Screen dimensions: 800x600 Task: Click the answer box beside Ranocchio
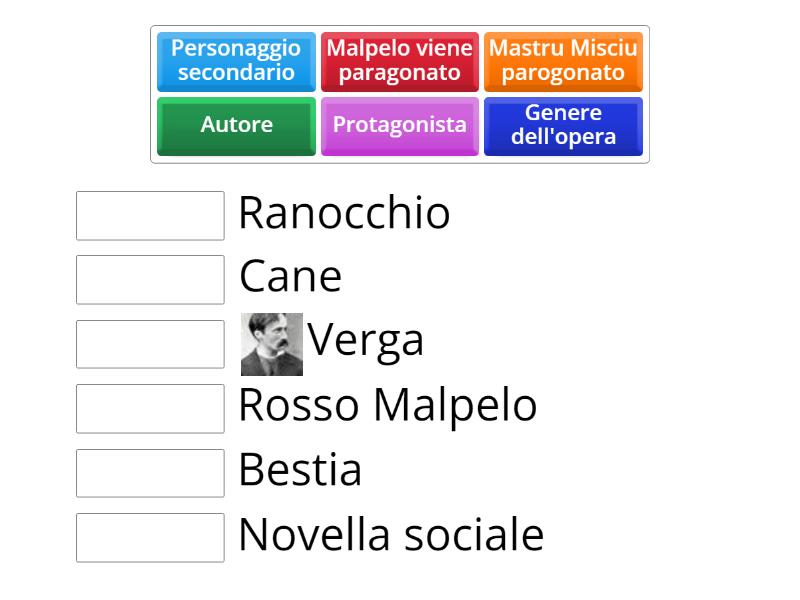(149, 216)
